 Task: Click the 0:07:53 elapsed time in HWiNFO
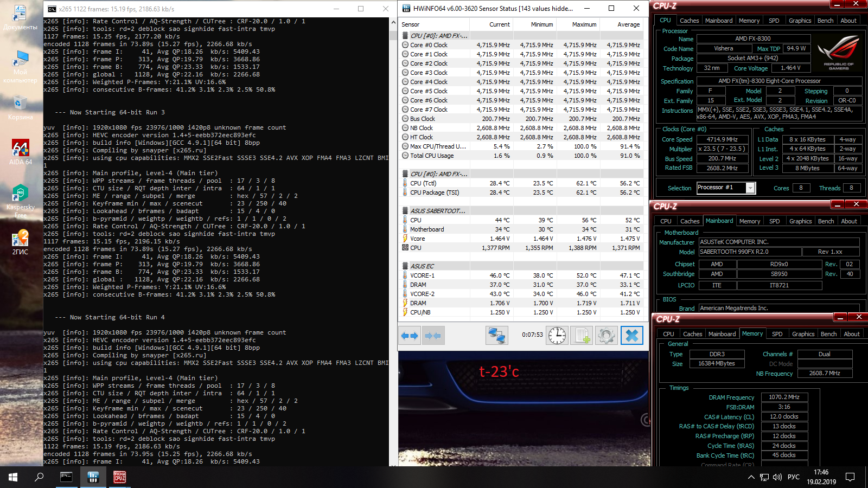532,335
